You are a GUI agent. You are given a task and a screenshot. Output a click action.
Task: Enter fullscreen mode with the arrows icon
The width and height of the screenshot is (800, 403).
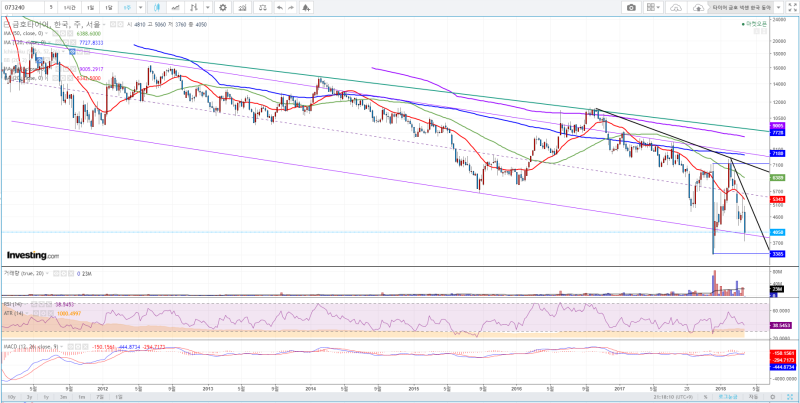tap(793, 8)
